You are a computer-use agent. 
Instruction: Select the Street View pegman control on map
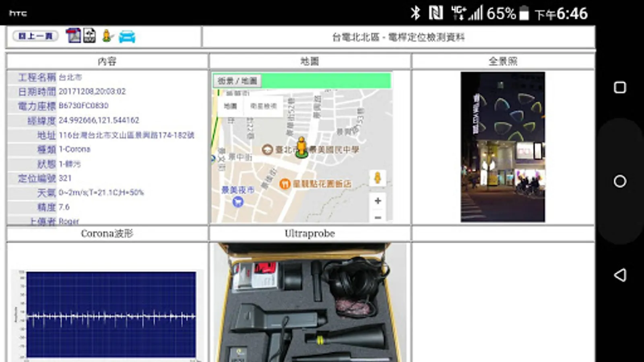point(378,178)
